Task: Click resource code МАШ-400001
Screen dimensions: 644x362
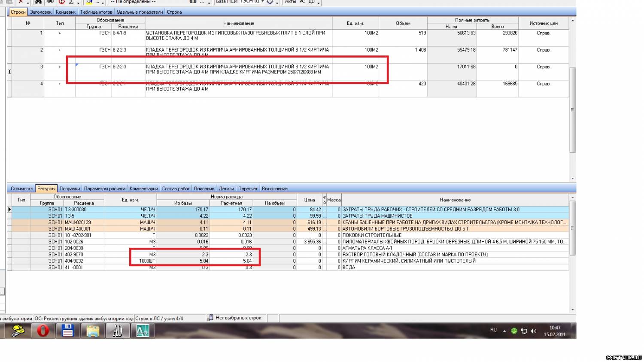Action: click(78, 229)
